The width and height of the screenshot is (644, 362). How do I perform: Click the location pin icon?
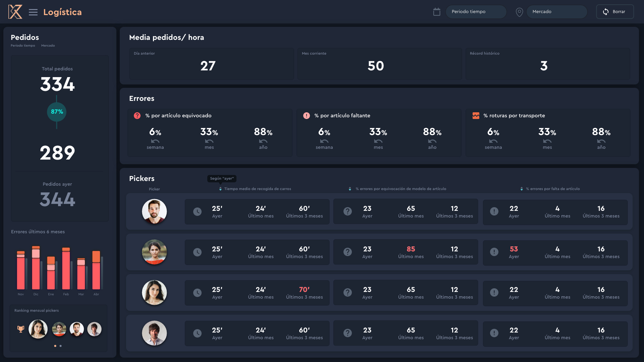519,12
